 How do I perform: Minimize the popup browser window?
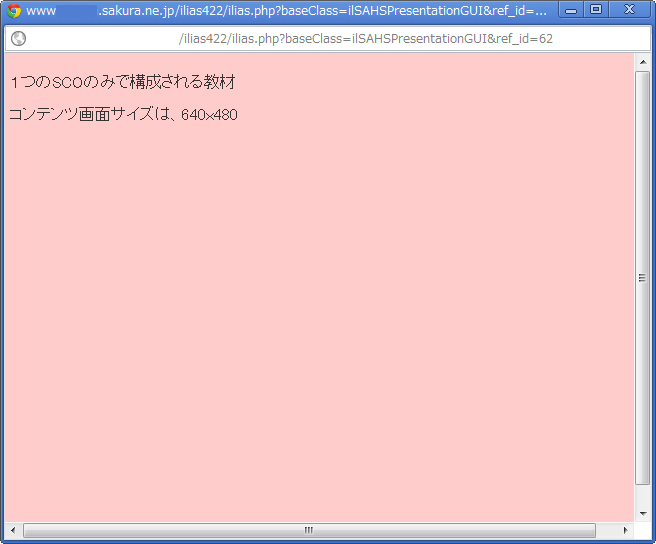point(571,10)
